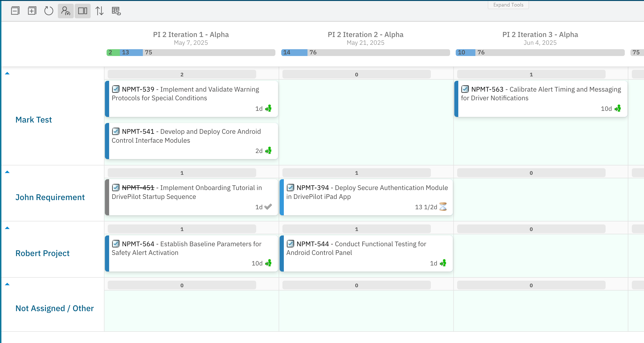This screenshot has width=644, height=343.
Task: Click the sort up-down arrows icon
Action: coord(99,11)
